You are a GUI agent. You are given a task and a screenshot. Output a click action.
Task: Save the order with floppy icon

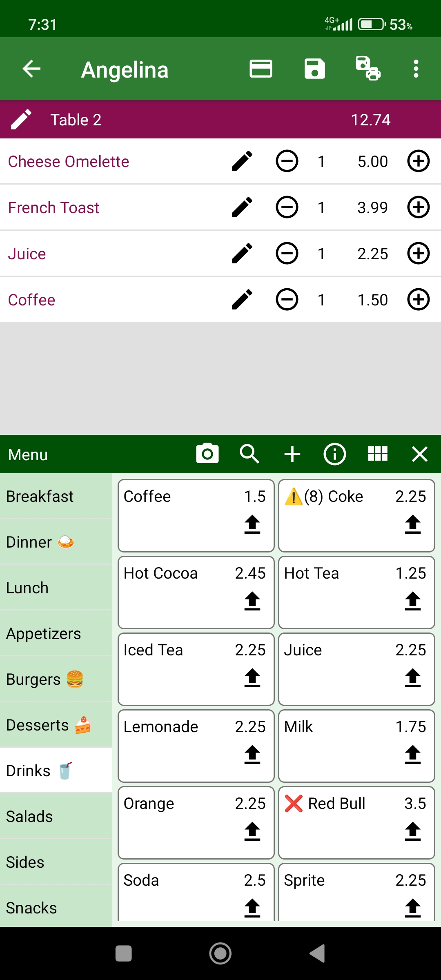coord(314,69)
